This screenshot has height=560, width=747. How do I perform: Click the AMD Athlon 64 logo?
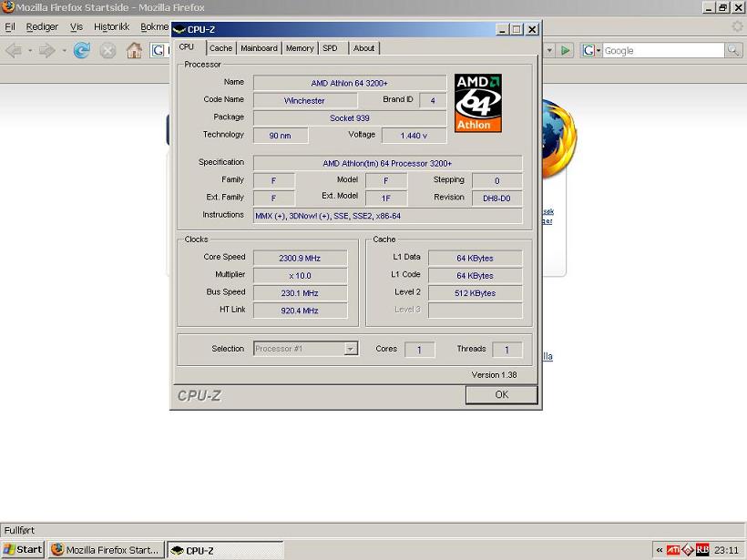click(x=478, y=103)
